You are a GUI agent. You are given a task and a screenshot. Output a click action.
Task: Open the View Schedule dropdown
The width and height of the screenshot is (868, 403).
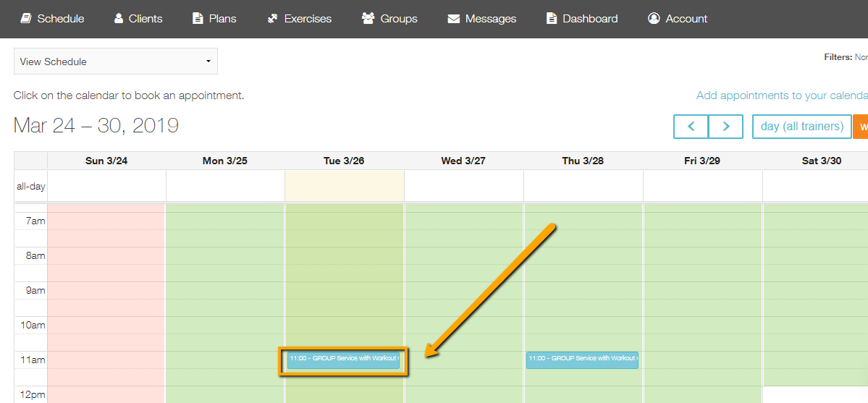tap(116, 61)
